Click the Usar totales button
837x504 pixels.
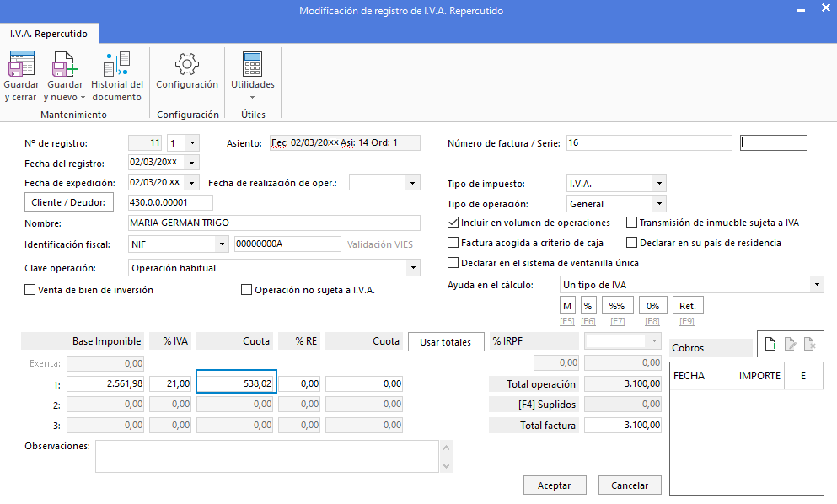click(x=446, y=342)
